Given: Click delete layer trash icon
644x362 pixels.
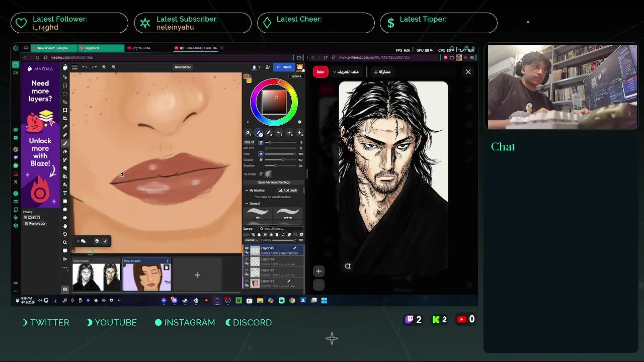Looking at the screenshot, I should (x=277, y=234).
